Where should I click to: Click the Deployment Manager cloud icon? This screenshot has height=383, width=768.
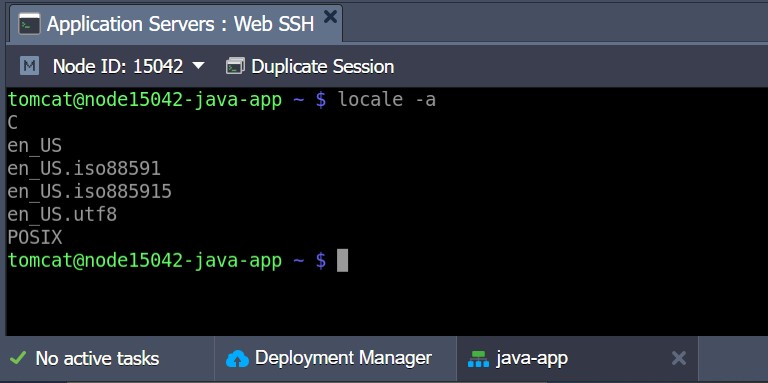tap(237, 359)
